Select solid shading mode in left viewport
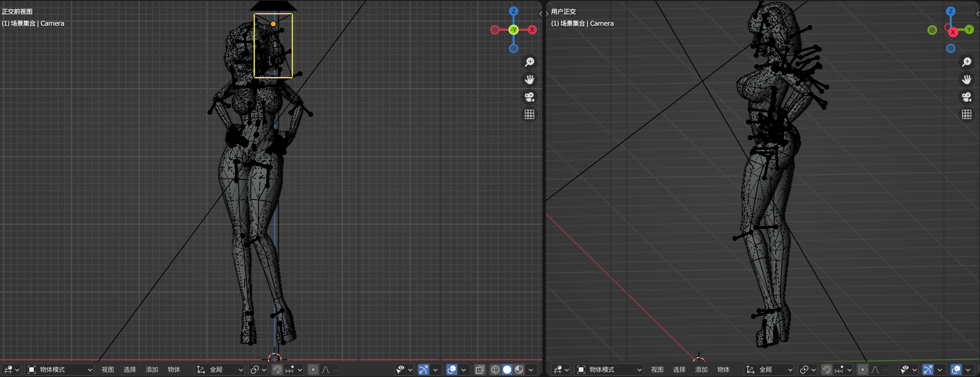The width and height of the screenshot is (980, 377). click(x=507, y=369)
